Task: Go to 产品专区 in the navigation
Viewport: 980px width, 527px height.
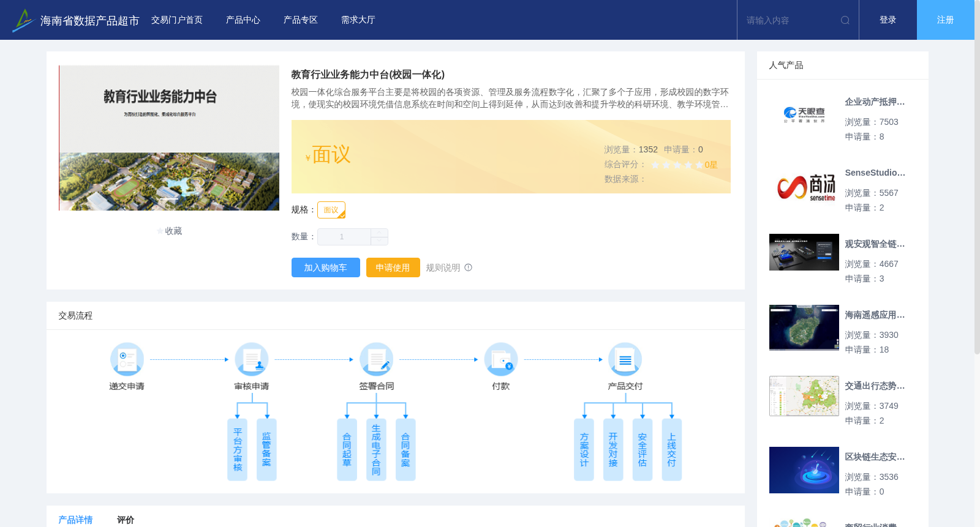Action: pyautogui.click(x=301, y=20)
